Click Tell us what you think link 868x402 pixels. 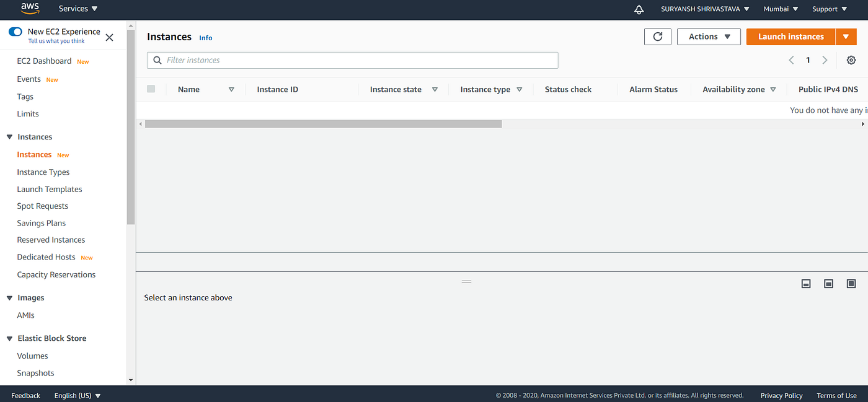[56, 41]
